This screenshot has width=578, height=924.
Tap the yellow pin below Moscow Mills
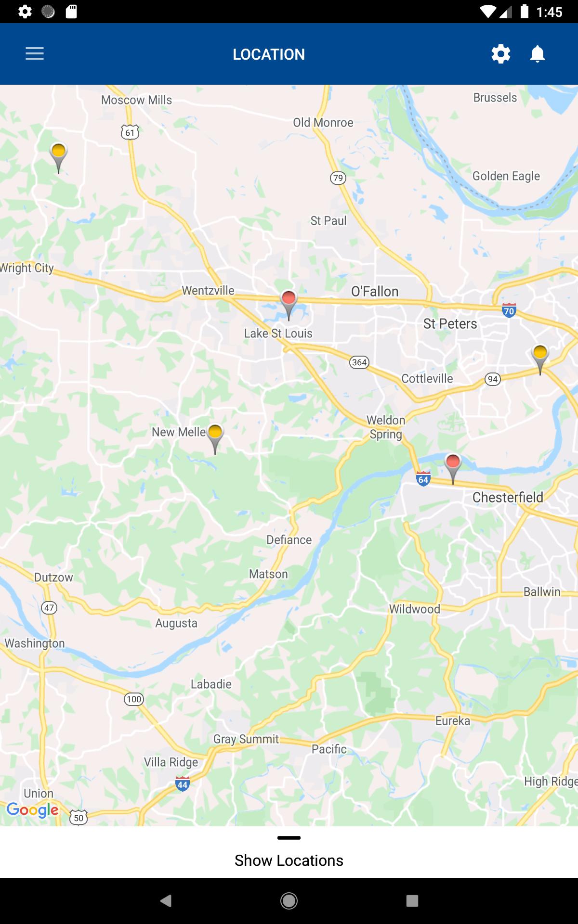tap(58, 158)
